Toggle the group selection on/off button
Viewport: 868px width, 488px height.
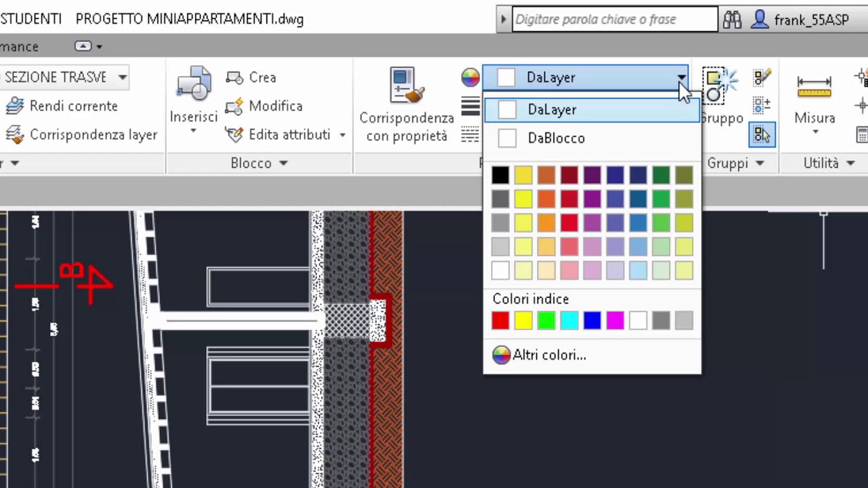762,134
